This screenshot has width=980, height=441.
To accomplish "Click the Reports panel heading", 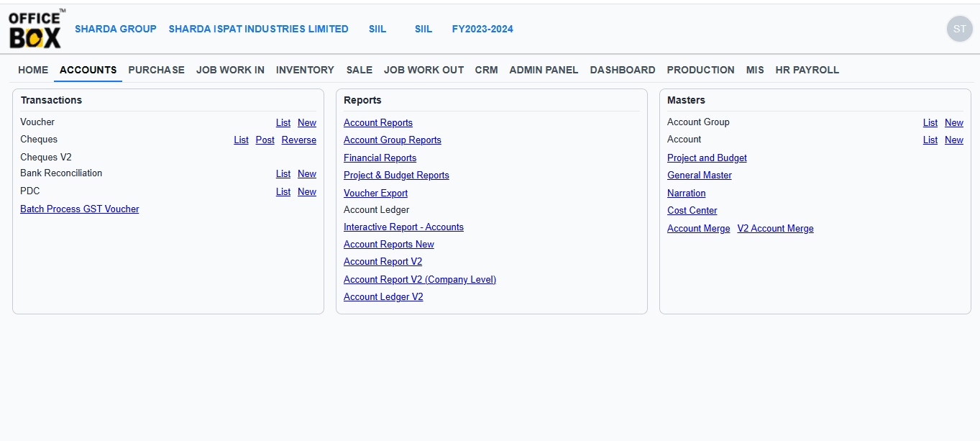I will coord(362,100).
